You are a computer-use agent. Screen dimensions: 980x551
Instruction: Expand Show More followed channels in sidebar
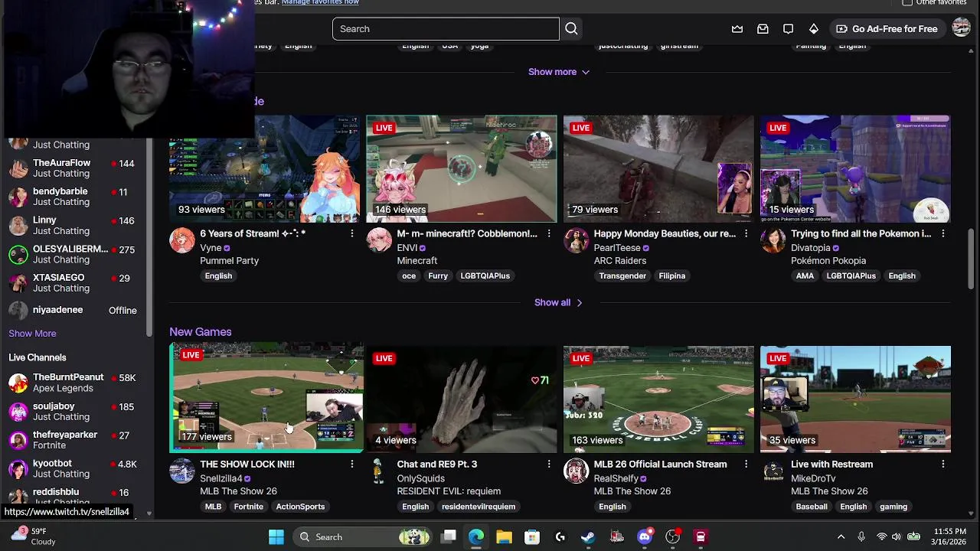(32, 334)
